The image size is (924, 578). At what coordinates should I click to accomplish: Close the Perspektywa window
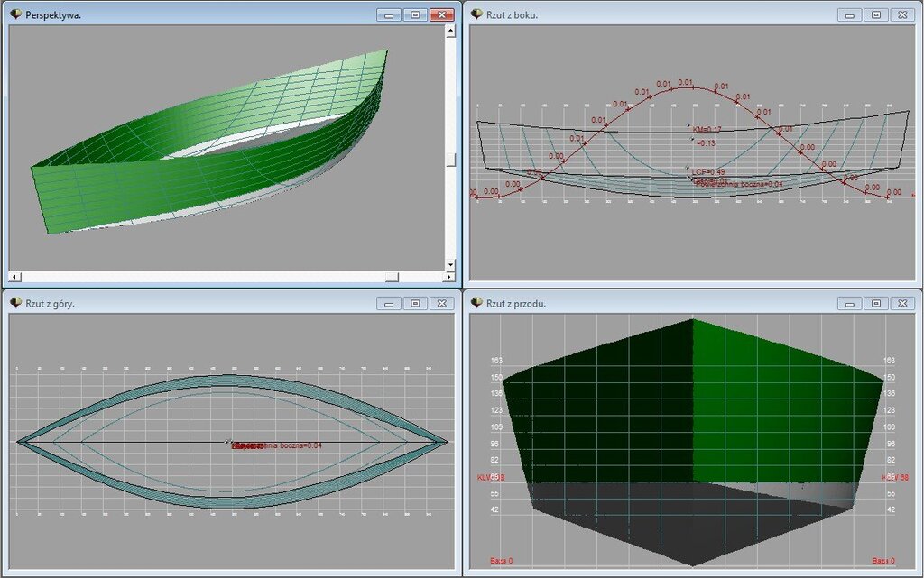click(x=441, y=15)
